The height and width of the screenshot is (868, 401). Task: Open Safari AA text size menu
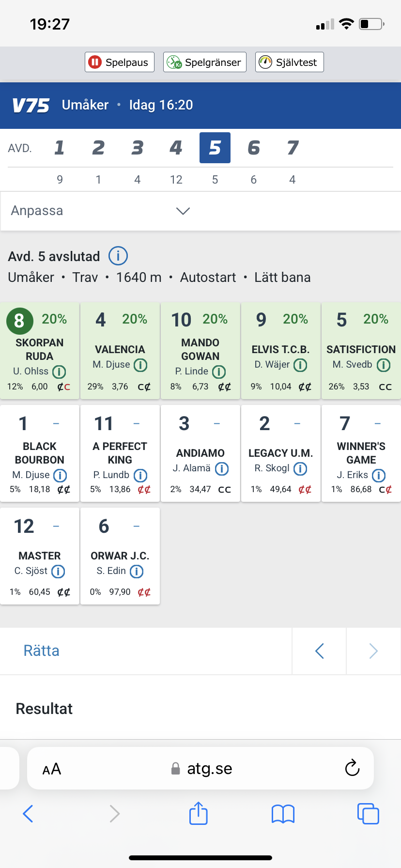point(52,769)
